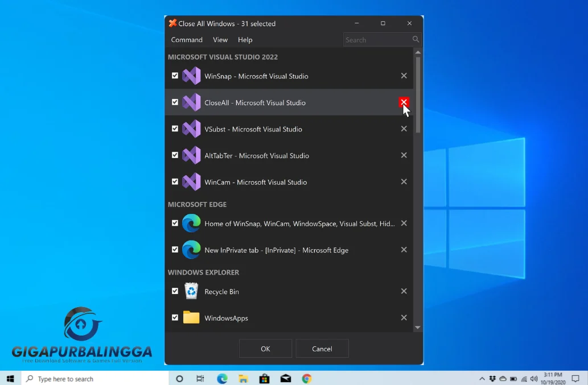This screenshot has height=385, width=588.
Task: Select WindowsApps entry text
Action: click(226, 318)
